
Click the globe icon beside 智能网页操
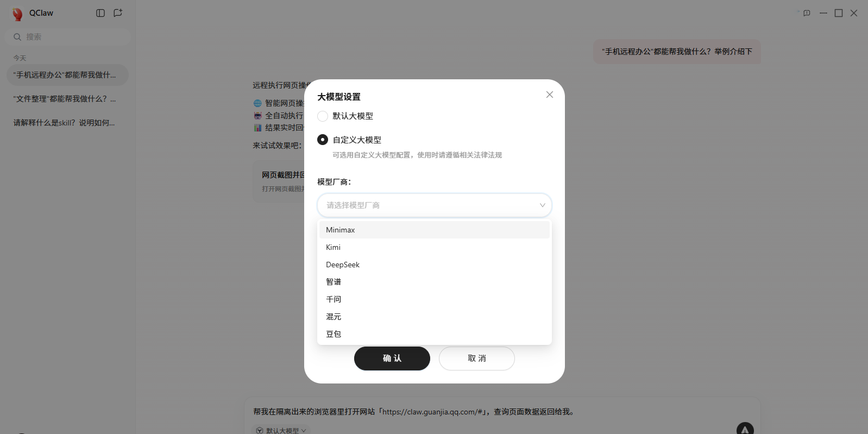click(x=257, y=103)
